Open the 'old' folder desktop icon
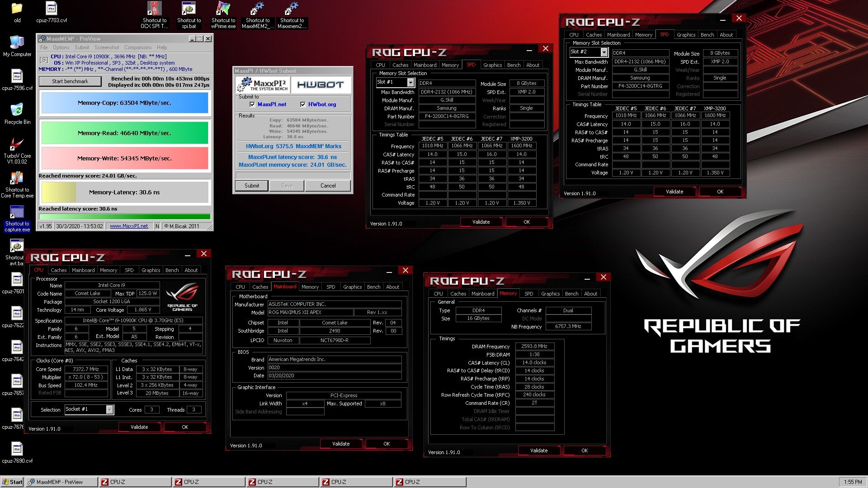Screen dimensions: 868x488 [x=17, y=13]
